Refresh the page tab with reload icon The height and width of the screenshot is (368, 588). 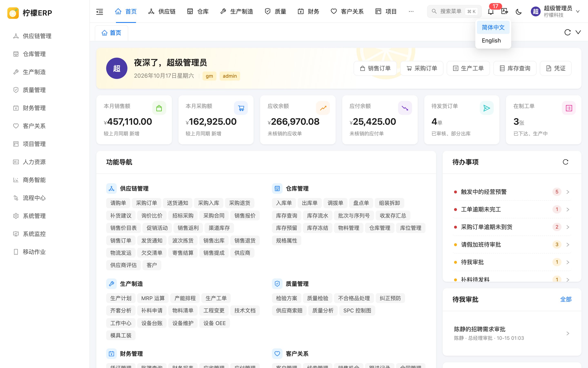567,32
